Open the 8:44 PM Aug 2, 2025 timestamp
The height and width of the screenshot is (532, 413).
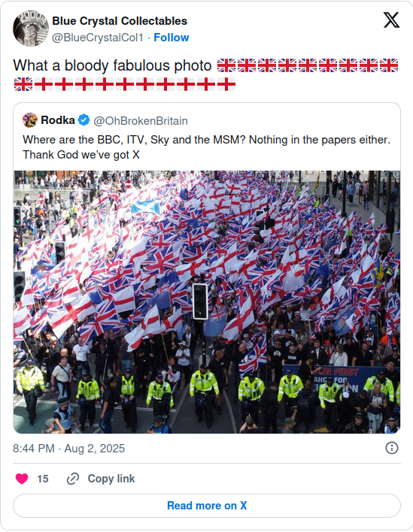click(x=69, y=448)
